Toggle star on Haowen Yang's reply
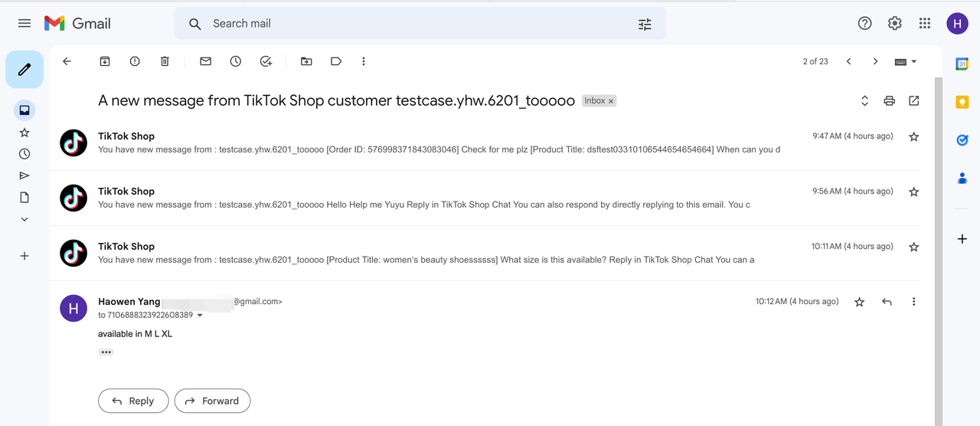This screenshot has width=980, height=426. (x=859, y=302)
